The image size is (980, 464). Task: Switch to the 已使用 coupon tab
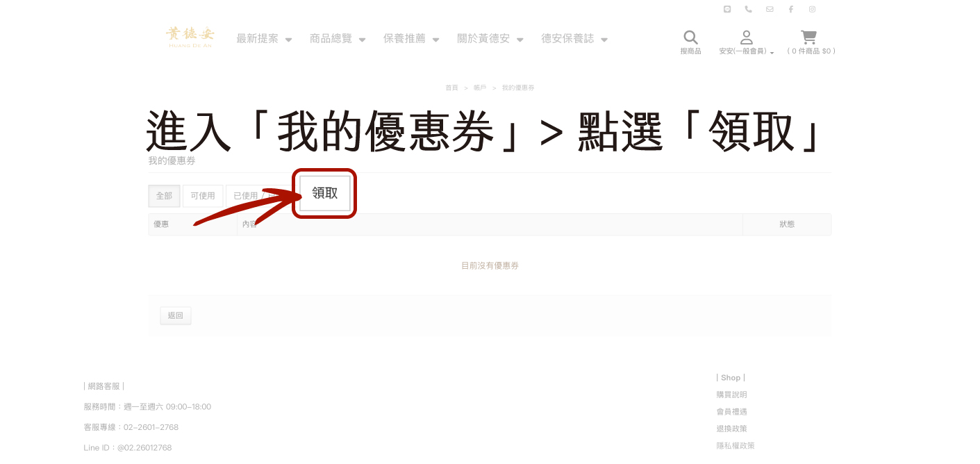point(245,196)
